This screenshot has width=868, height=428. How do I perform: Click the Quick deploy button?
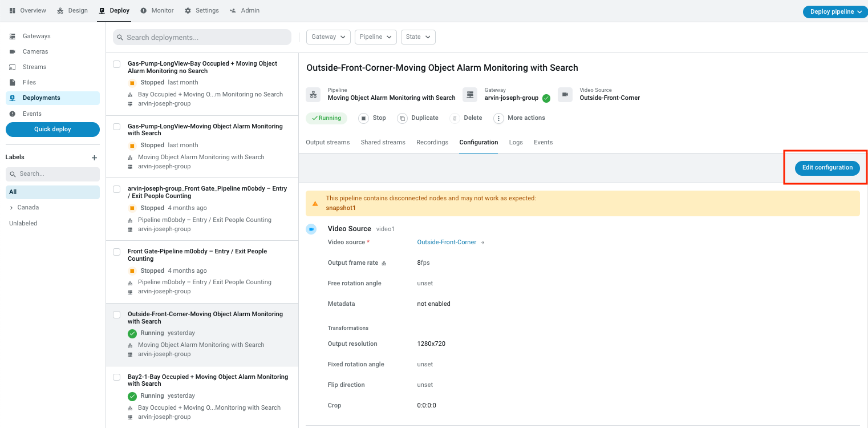52,129
